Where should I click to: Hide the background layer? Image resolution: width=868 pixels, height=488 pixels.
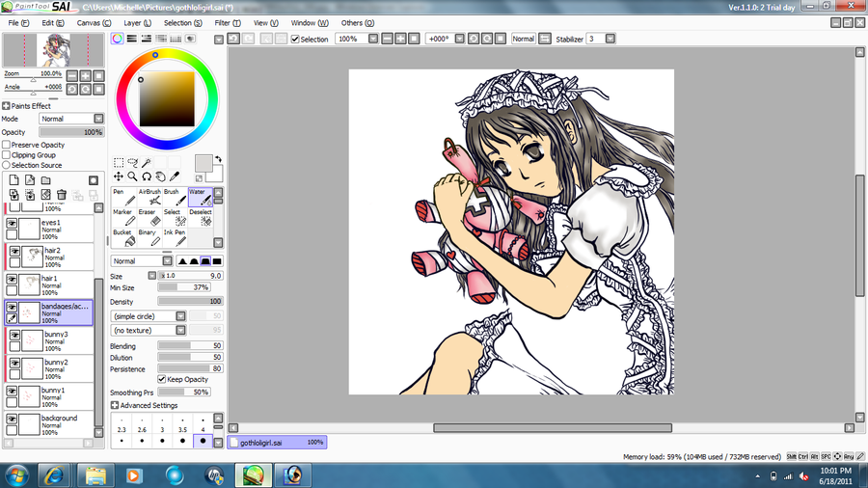click(x=12, y=419)
